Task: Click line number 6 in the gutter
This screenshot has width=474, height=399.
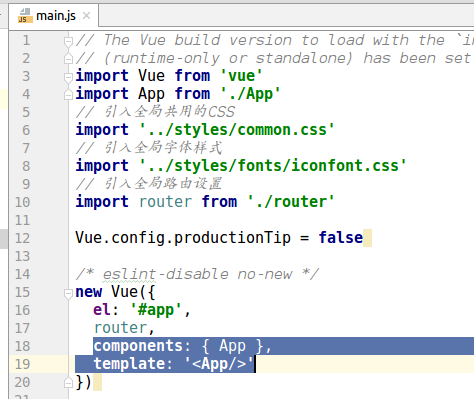Action: tap(26, 130)
